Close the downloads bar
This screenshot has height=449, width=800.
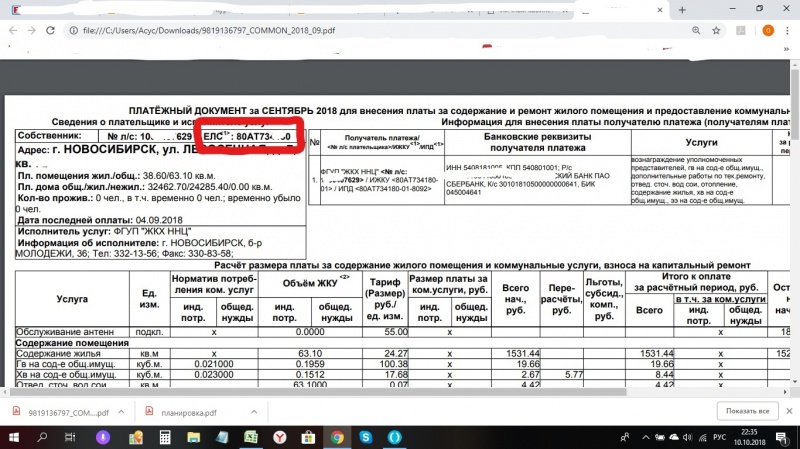789,411
